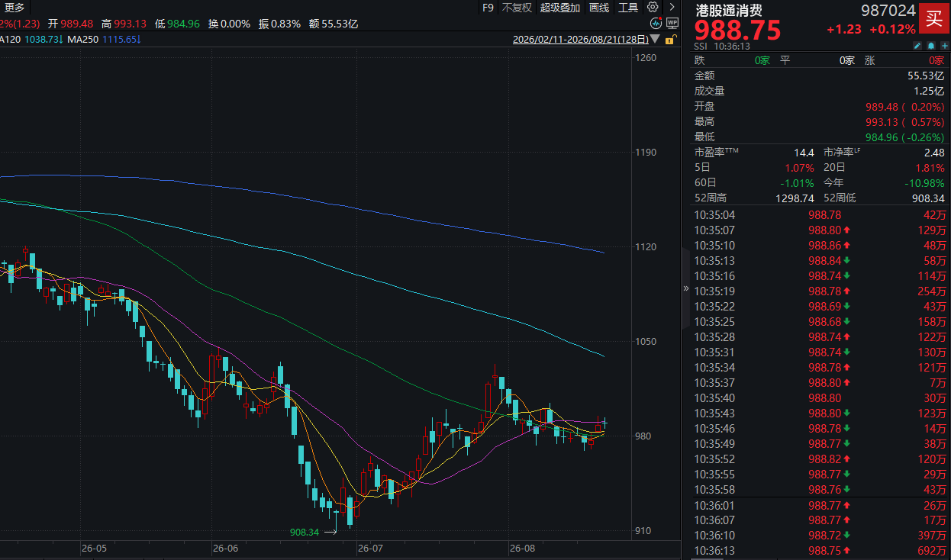The width and height of the screenshot is (951, 560).
Task: Click the 金额 55.53亿 row
Action: click(819, 76)
